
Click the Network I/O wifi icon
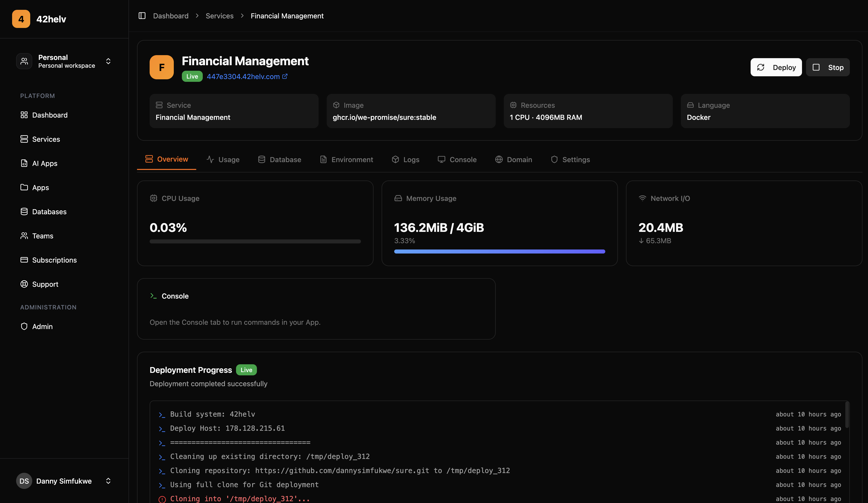[x=642, y=198]
